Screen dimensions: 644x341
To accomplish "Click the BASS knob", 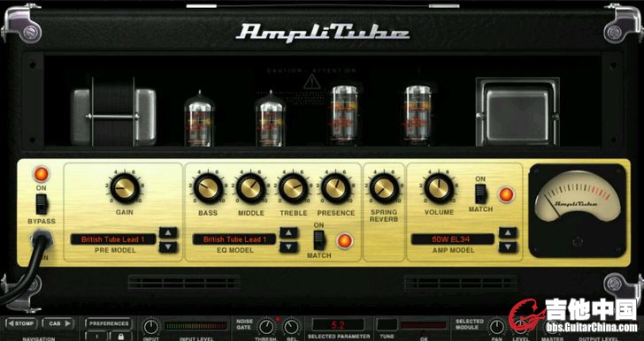I will point(208,189).
